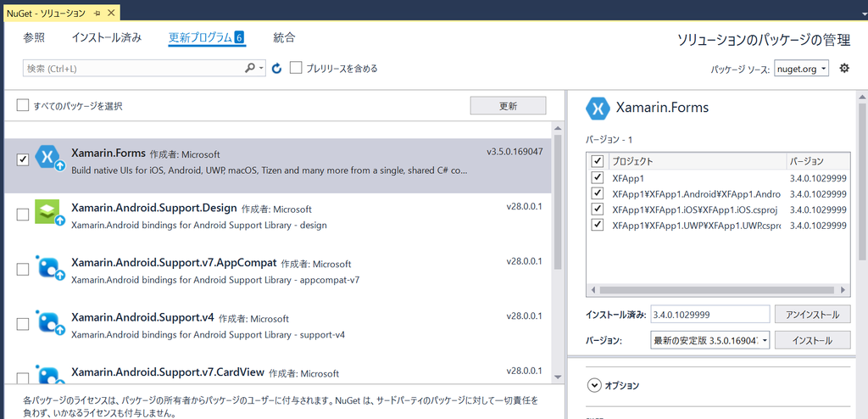Click the 更新 update button
The height and width of the screenshot is (419, 868).
coord(508,106)
